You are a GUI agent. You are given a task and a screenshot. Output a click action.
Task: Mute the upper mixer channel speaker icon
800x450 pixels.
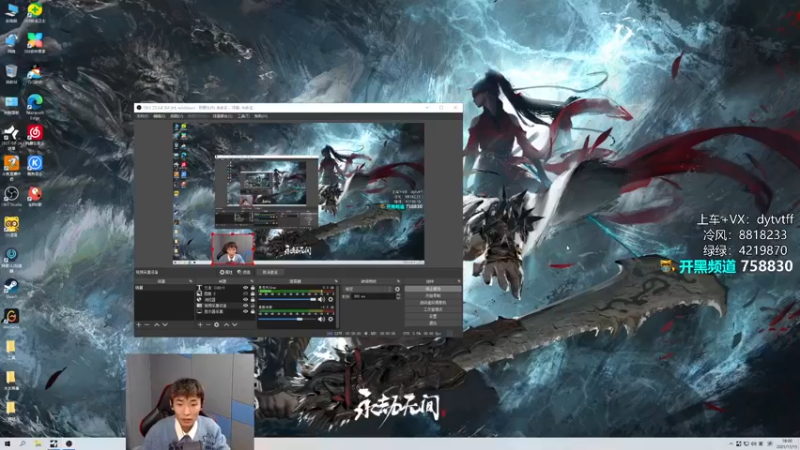(x=321, y=299)
